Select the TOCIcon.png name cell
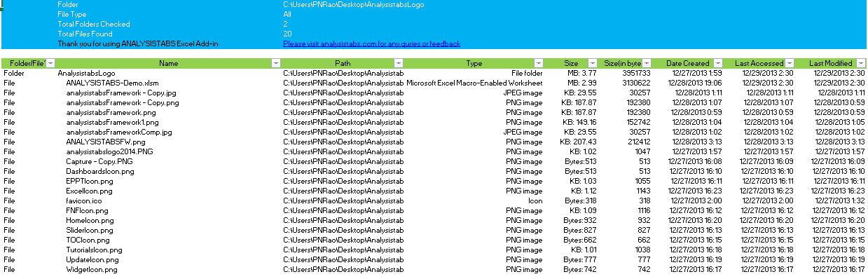Viewport: 868px width, 279px height. [88, 240]
